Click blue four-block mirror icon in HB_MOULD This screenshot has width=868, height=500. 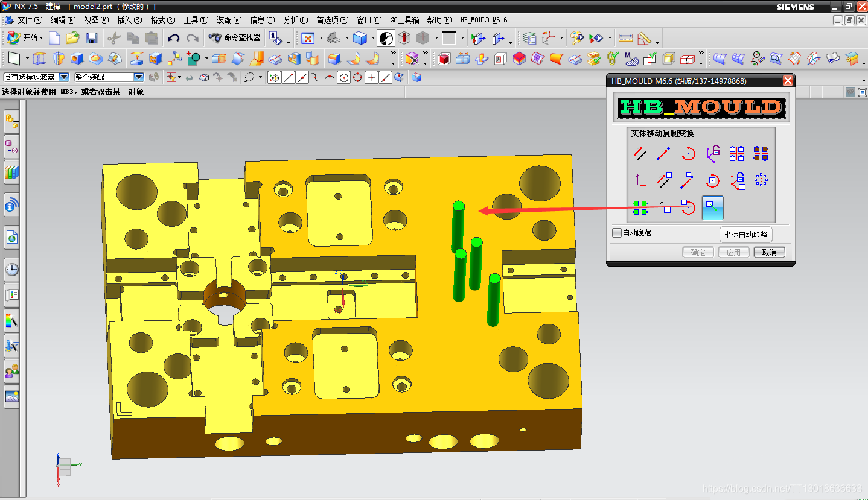(736, 154)
